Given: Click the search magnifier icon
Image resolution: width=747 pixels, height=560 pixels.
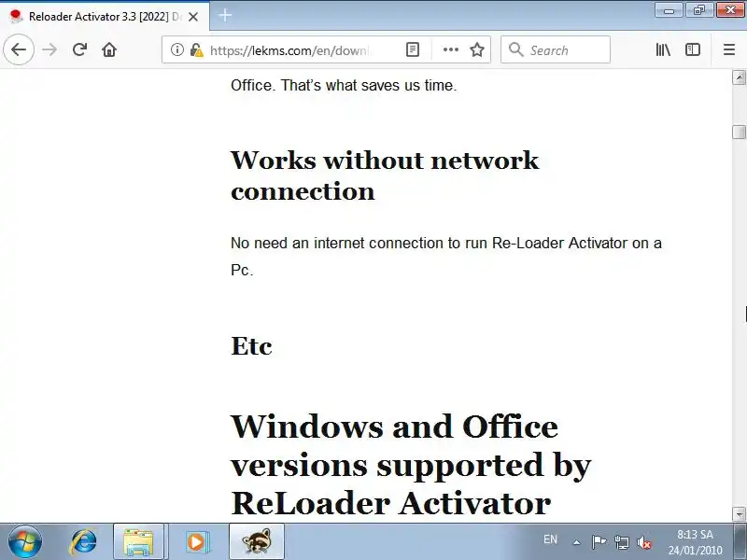Looking at the screenshot, I should pos(516,49).
